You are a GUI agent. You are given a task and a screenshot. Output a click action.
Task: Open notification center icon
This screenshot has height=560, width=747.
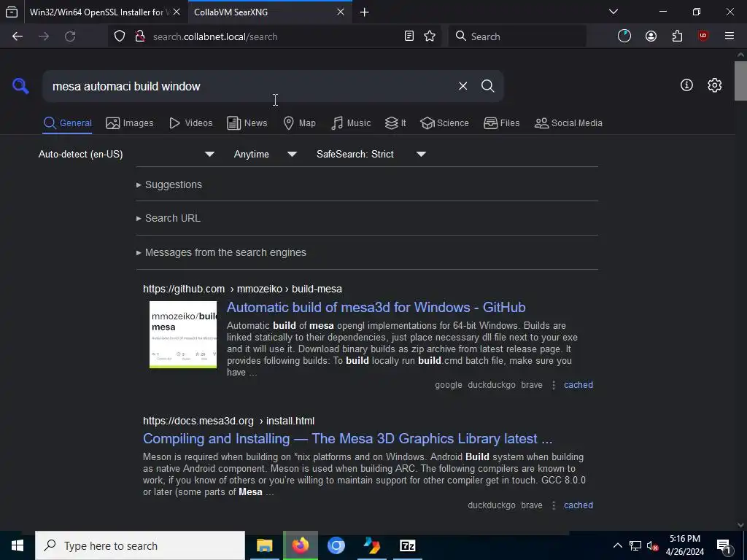tap(724, 545)
